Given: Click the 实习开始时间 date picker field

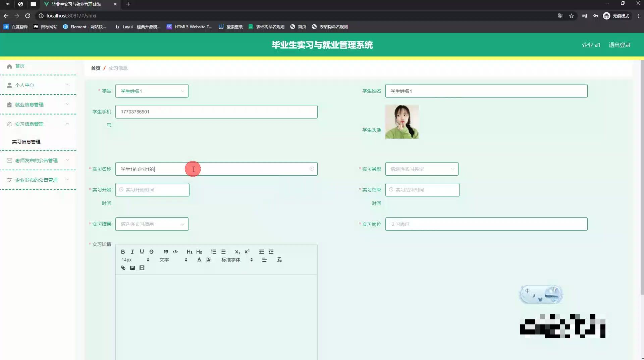Looking at the screenshot, I should click(x=152, y=190).
